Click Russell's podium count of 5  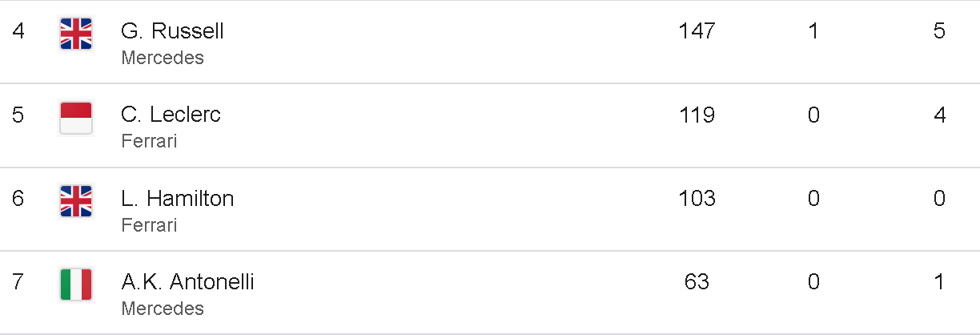[x=939, y=31]
